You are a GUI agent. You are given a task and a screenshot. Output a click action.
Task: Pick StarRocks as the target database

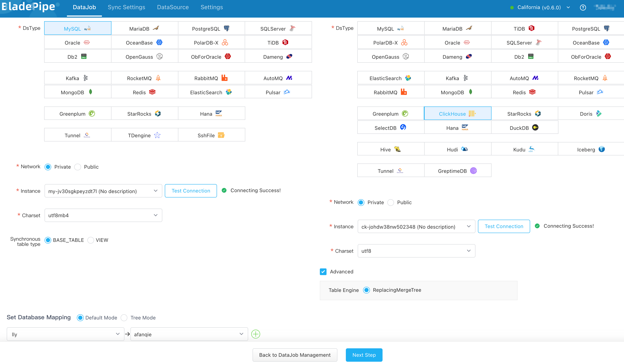click(524, 114)
